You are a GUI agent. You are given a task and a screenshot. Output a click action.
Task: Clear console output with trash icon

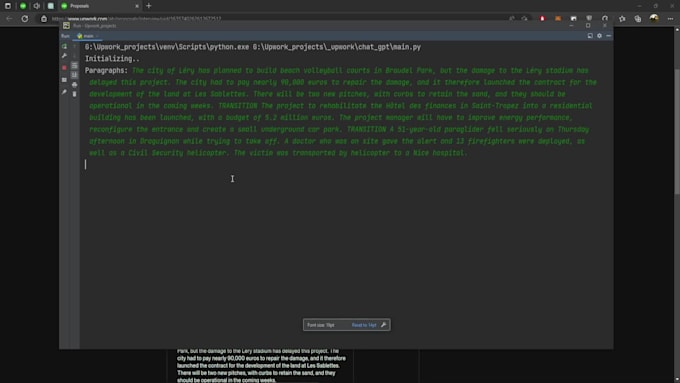(75, 94)
